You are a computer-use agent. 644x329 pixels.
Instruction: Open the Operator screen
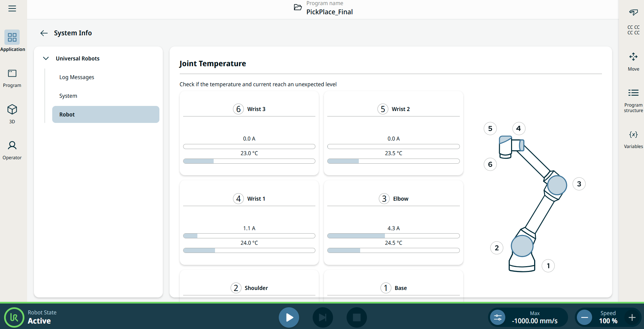12,150
